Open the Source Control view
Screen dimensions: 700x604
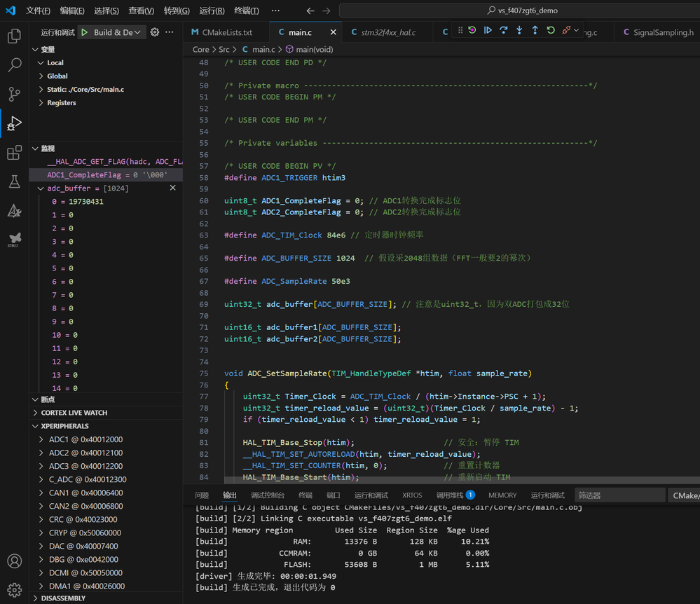14,95
